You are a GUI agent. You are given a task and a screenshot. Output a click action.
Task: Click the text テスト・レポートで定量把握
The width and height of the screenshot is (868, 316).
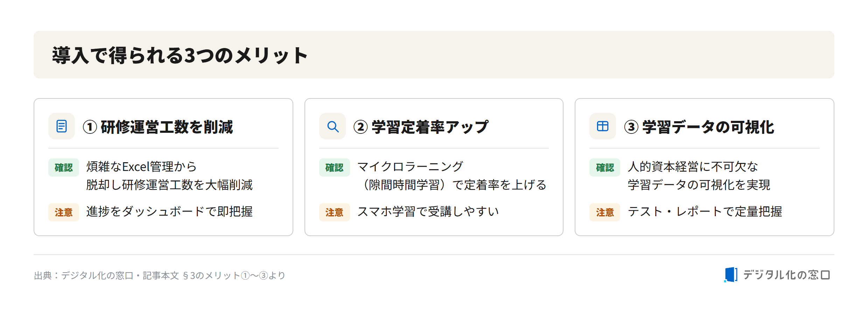pos(705,212)
